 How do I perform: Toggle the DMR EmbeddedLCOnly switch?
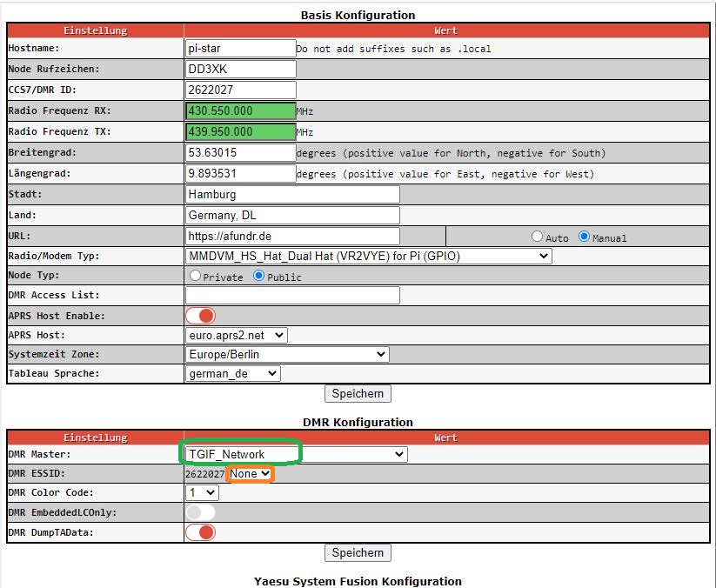click(200, 512)
